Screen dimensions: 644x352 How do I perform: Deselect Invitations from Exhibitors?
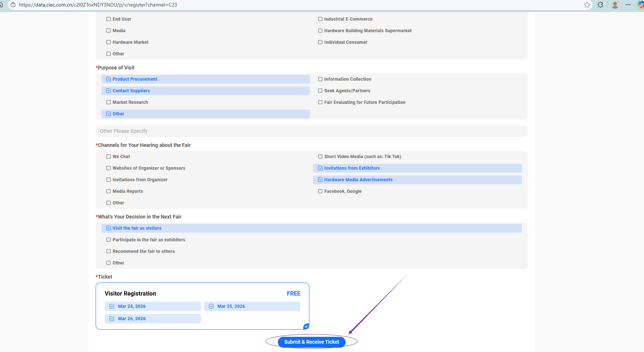(x=320, y=168)
